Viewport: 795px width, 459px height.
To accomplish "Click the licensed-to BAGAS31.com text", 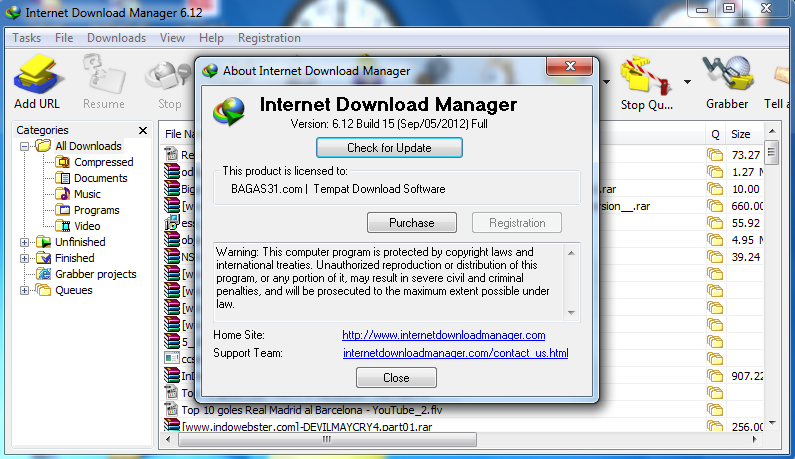I will (338, 189).
